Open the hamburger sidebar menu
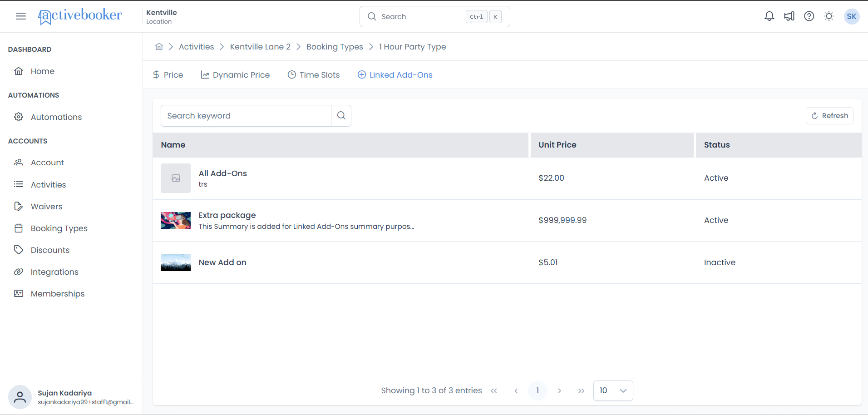This screenshot has height=415, width=868. point(21,16)
